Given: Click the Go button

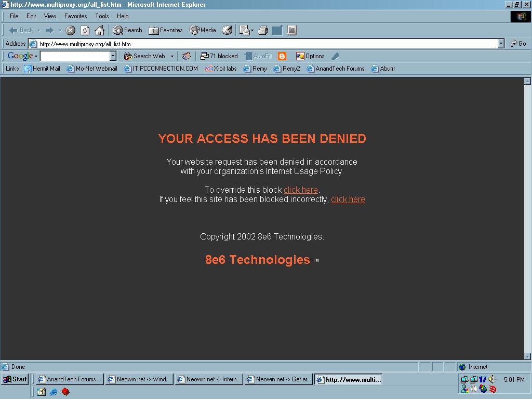Looking at the screenshot, I should tap(518, 44).
